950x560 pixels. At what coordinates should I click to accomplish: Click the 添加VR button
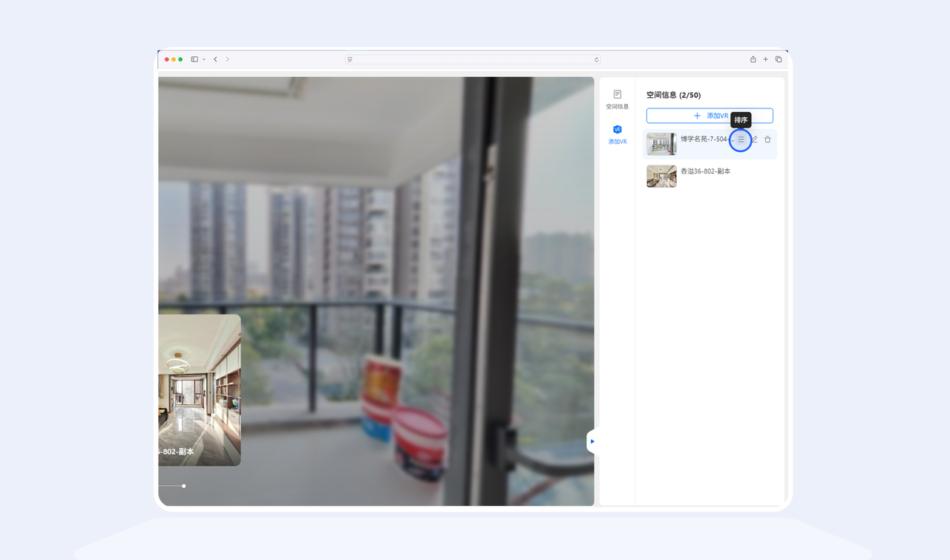pyautogui.click(x=709, y=116)
